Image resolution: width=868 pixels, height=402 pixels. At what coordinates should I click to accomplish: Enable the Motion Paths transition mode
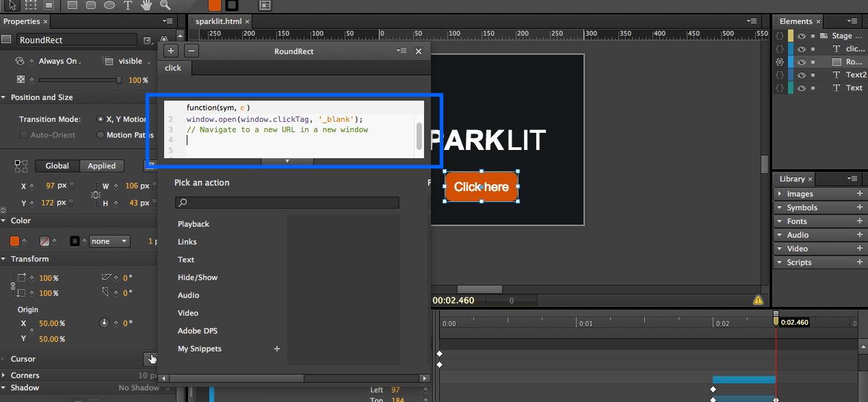tap(100, 135)
